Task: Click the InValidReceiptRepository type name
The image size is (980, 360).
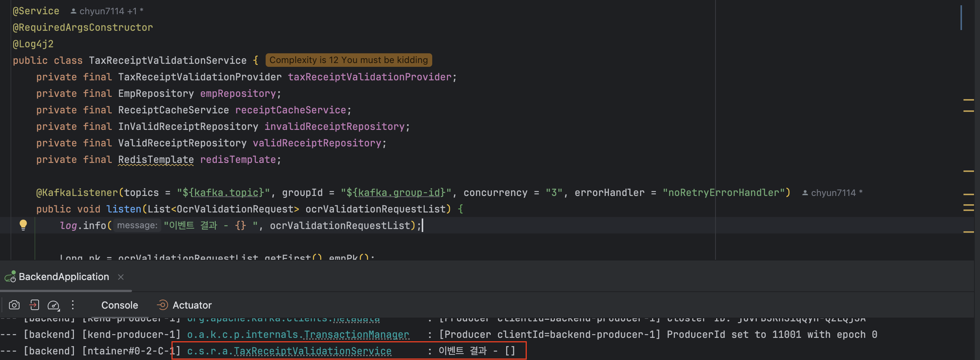Action: click(x=188, y=127)
